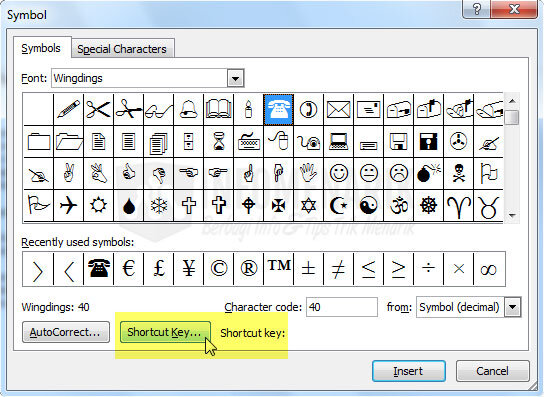Select the Aries zodiac symbol
The image size is (544, 397).
pos(458,205)
